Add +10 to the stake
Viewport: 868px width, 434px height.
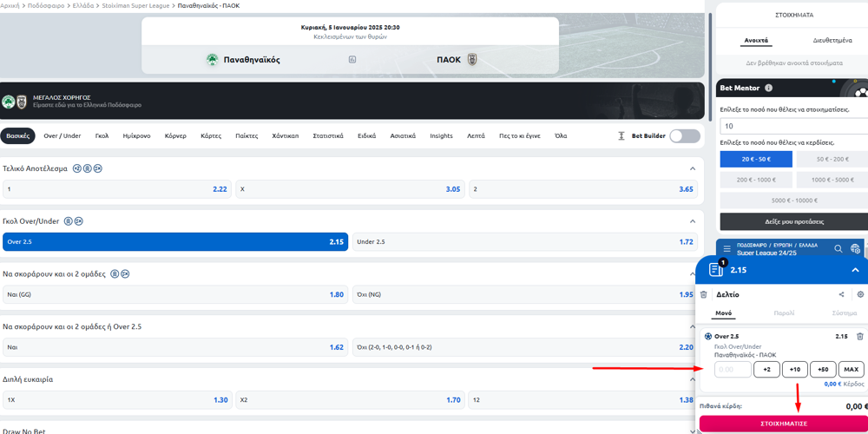pos(795,369)
